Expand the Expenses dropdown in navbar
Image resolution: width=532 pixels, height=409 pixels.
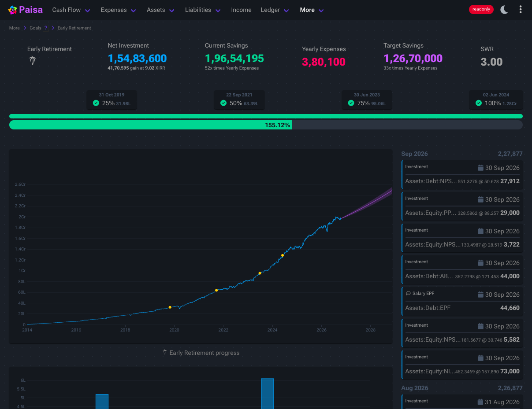pos(118,10)
